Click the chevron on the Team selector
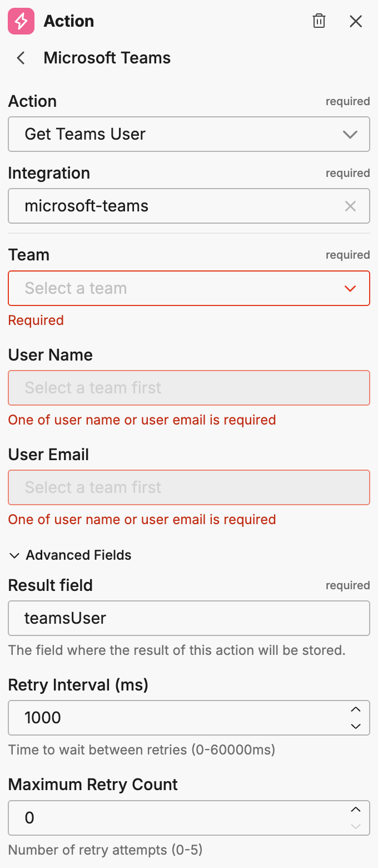 [350, 288]
